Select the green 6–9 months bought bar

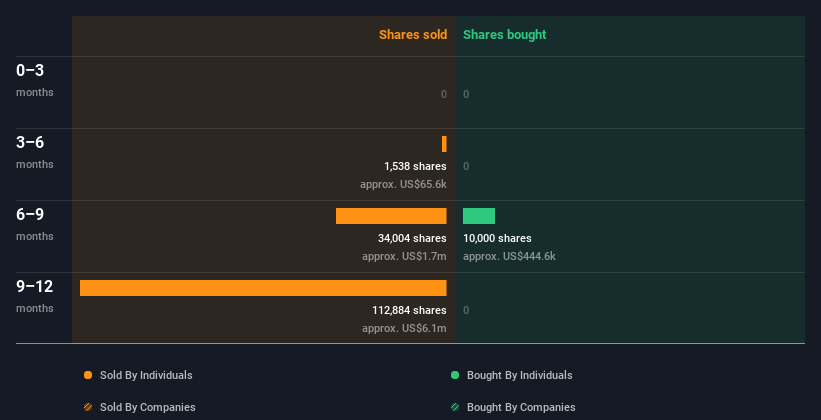coord(479,216)
